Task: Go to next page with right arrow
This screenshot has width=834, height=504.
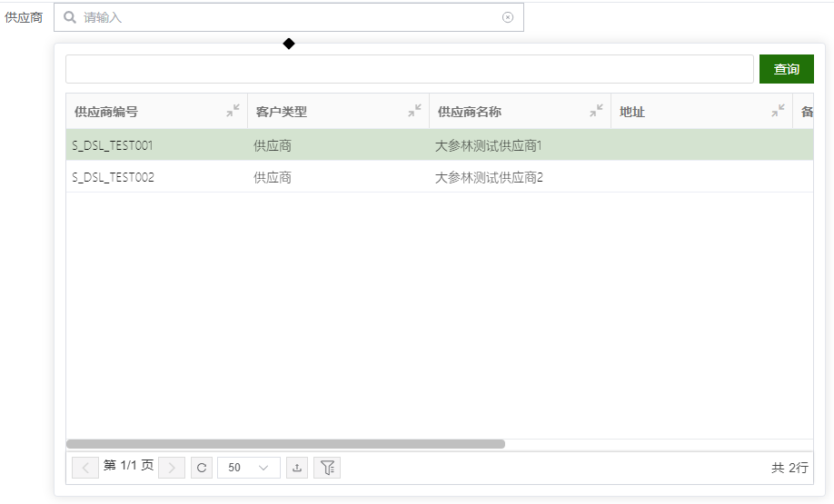Action: 172,468
